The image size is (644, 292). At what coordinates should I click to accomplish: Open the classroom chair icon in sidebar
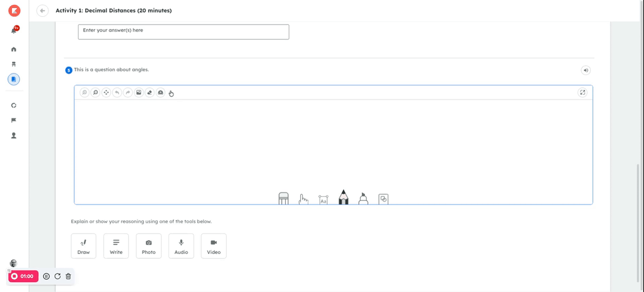tap(13, 64)
